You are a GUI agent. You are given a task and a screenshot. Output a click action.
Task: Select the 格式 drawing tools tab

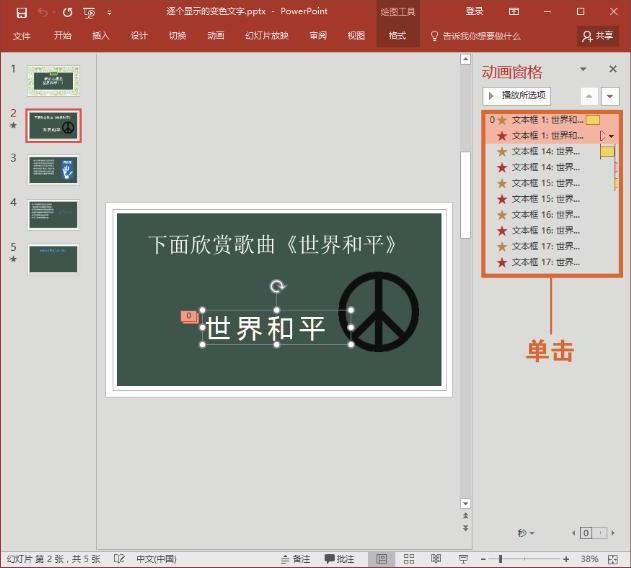point(398,35)
